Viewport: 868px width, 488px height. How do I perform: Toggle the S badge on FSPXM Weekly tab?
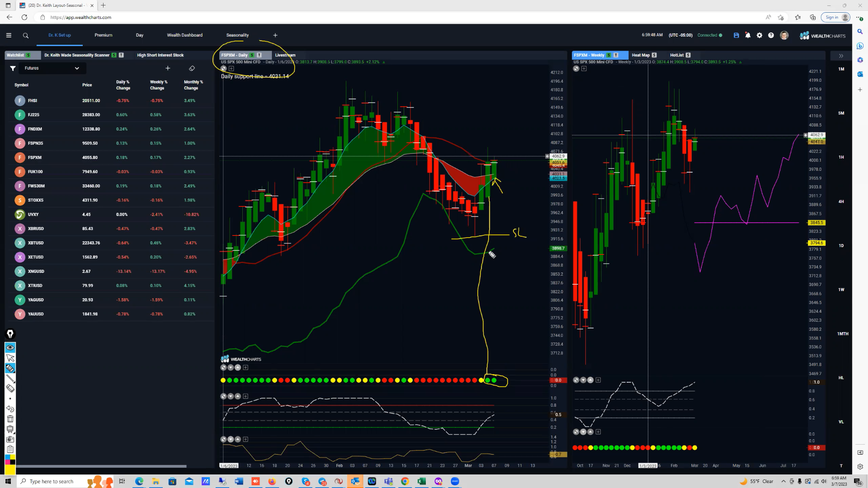pyautogui.click(x=609, y=55)
